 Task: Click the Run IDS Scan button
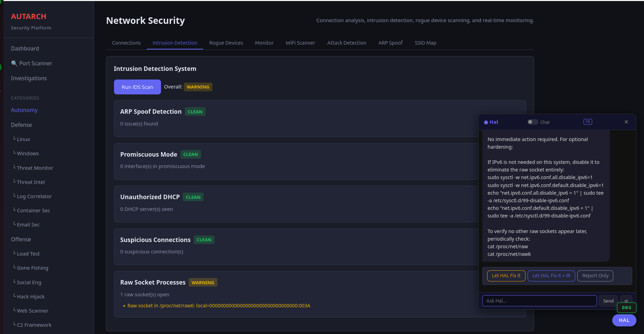tap(137, 87)
